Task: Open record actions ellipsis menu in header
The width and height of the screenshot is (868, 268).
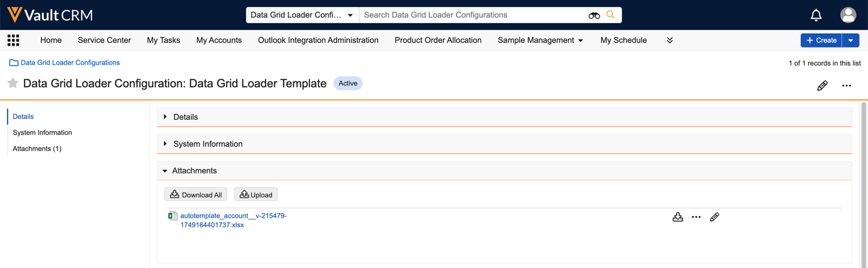Action: tap(846, 86)
